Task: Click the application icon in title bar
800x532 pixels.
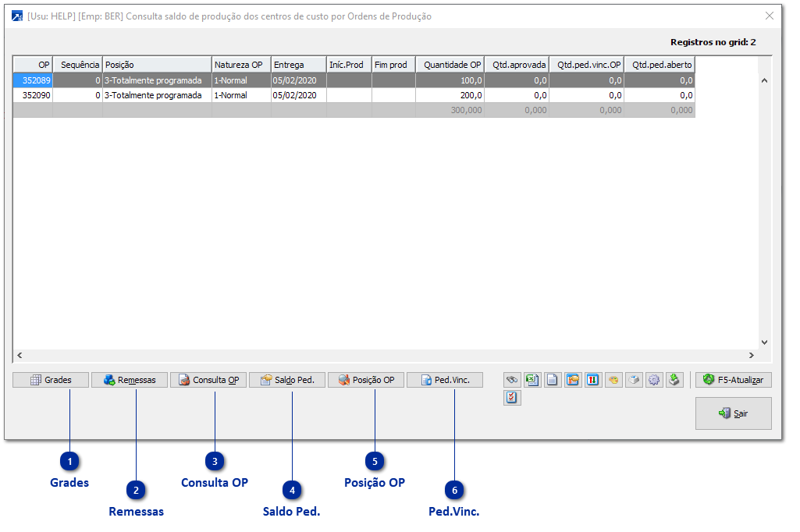Action: click(x=17, y=16)
